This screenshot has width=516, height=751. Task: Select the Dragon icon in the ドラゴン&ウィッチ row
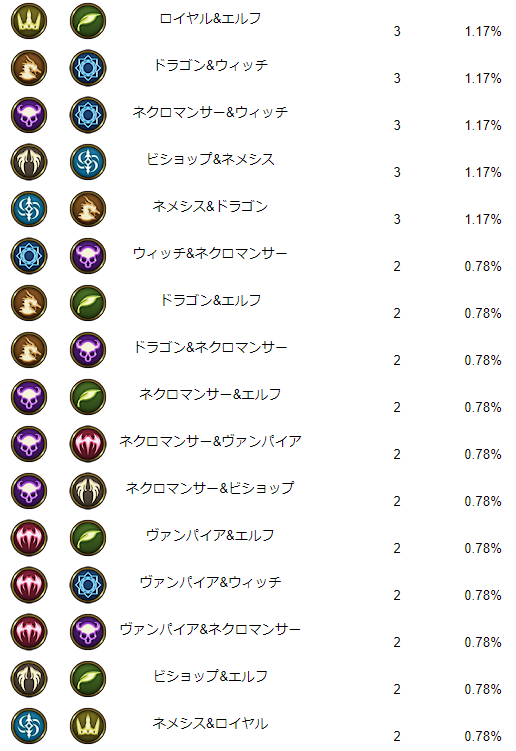pos(29,68)
